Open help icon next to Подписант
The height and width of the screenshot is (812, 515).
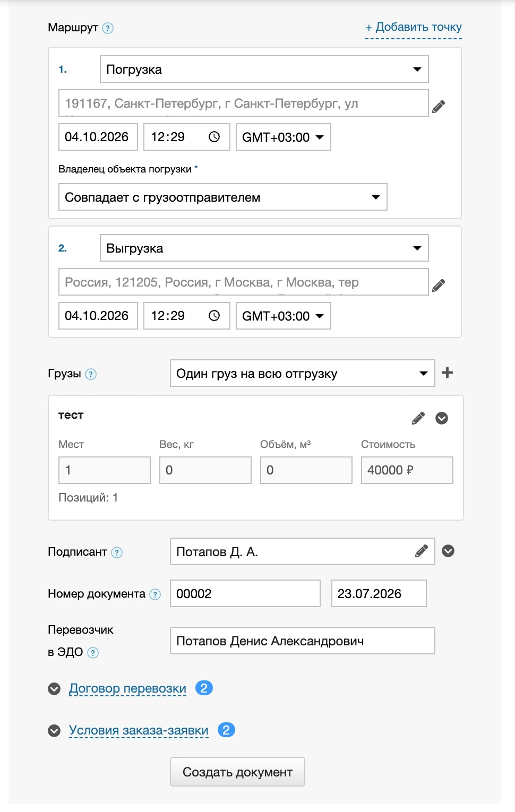point(117,552)
